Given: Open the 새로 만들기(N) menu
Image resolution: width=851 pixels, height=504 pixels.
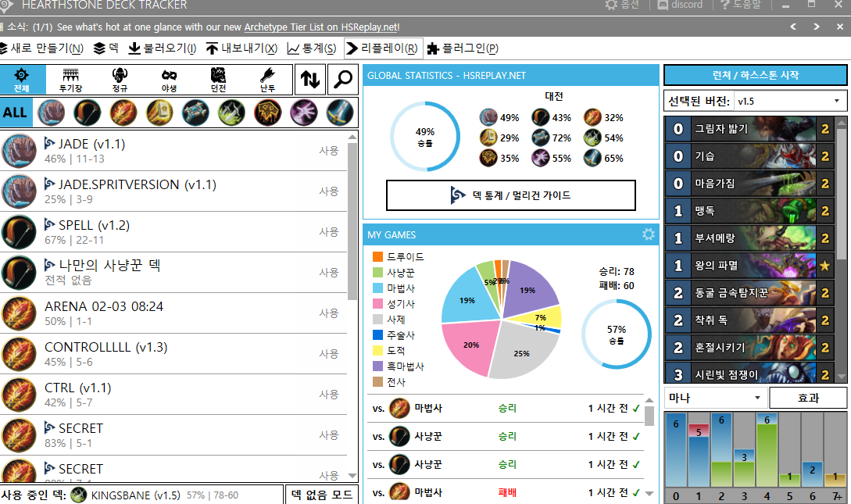Looking at the screenshot, I should pos(41,48).
